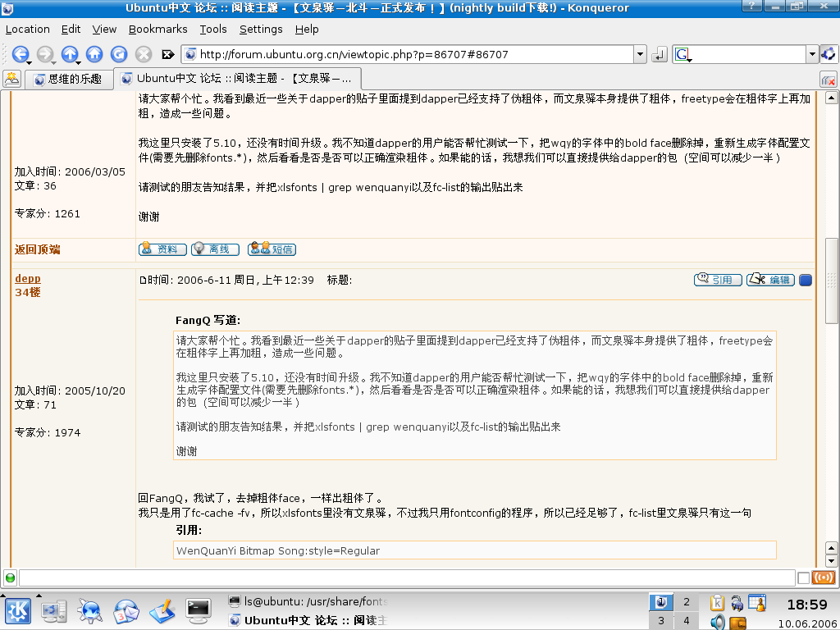Click the KOrganizer calendar tray icon
Image resolution: width=840 pixels, height=630 pixels.
click(757, 603)
